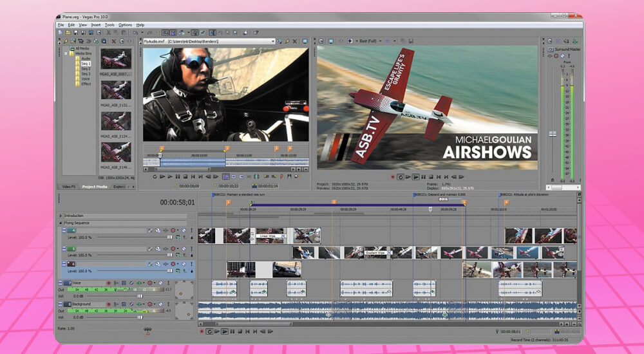Click the timeline Play button at bottom transport
Image resolution: width=644 pixels, height=354 pixels.
pyautogui.click(x=225, y=331)
